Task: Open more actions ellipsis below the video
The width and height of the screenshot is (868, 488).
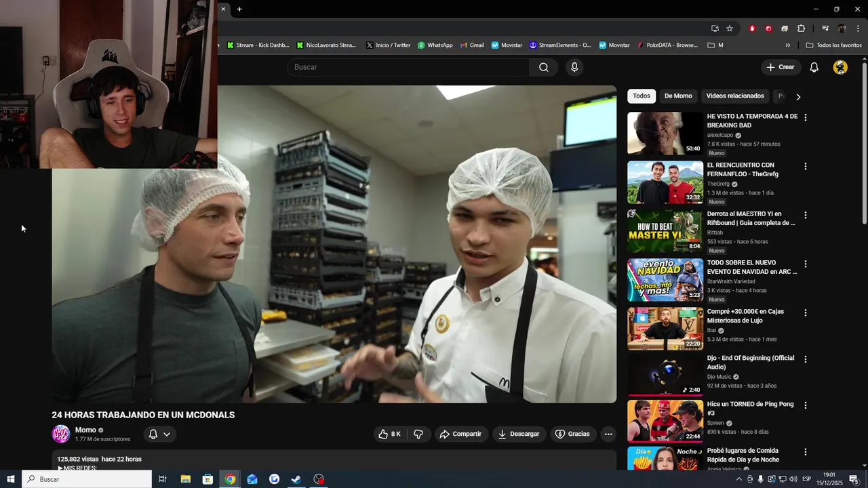Action: click(x=608, y=434)
